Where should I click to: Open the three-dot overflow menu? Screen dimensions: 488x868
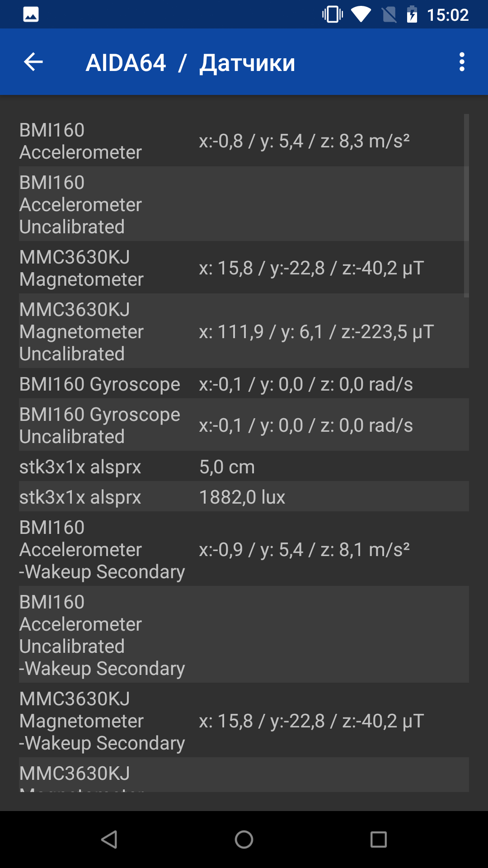click(462, 62)
